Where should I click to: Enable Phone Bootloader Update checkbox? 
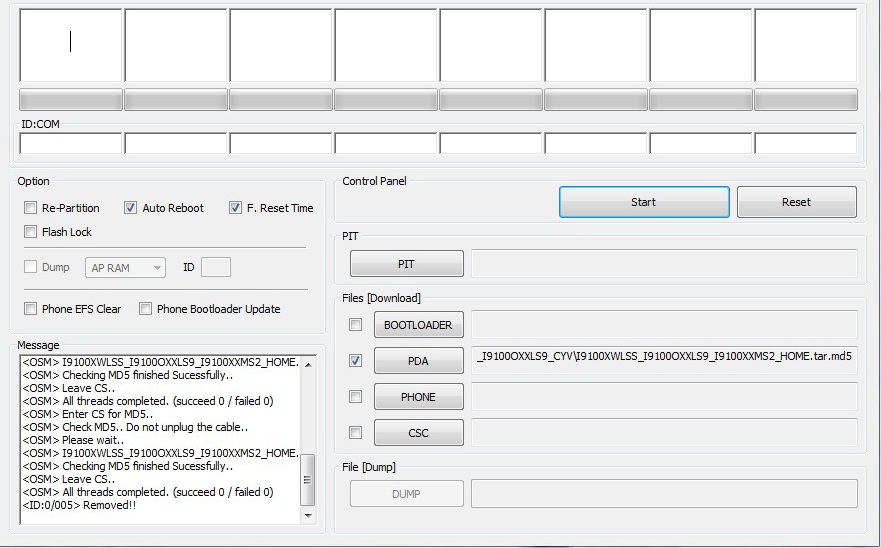146,309
